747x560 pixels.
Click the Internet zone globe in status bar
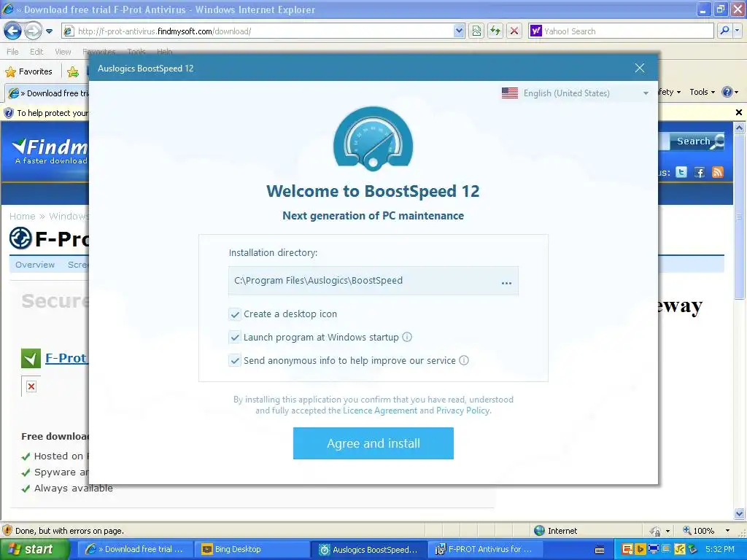(x=539, y=531)
